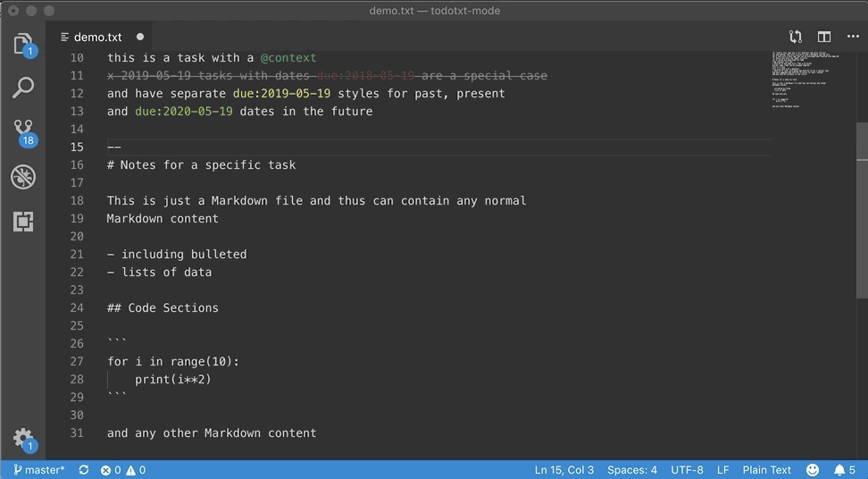Change end of line sequence LF
868x479 pixels.
point(723,470)
